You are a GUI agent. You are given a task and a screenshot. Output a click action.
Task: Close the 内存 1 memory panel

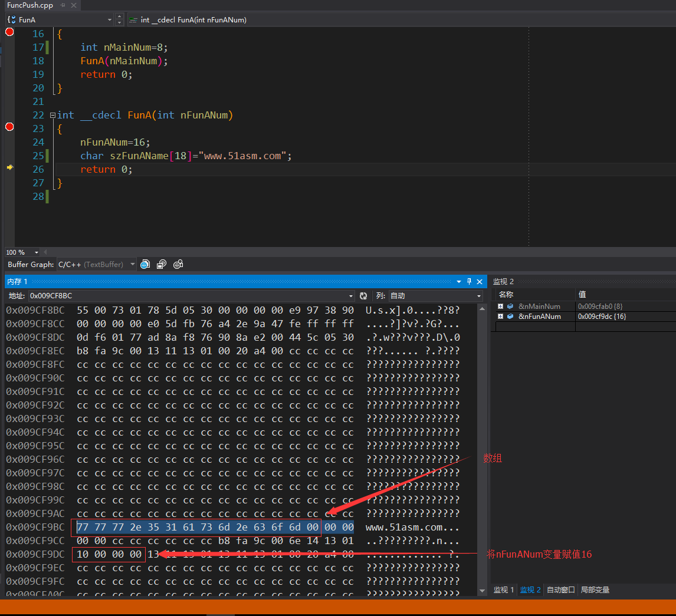480,282
